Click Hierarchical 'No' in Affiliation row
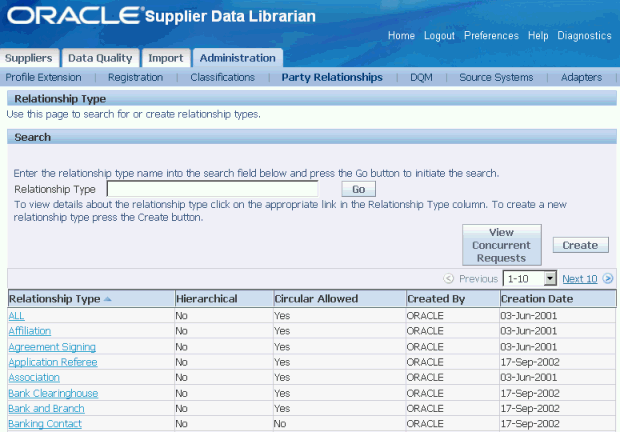This screenshot has width=620, height=432. point(181,331)
